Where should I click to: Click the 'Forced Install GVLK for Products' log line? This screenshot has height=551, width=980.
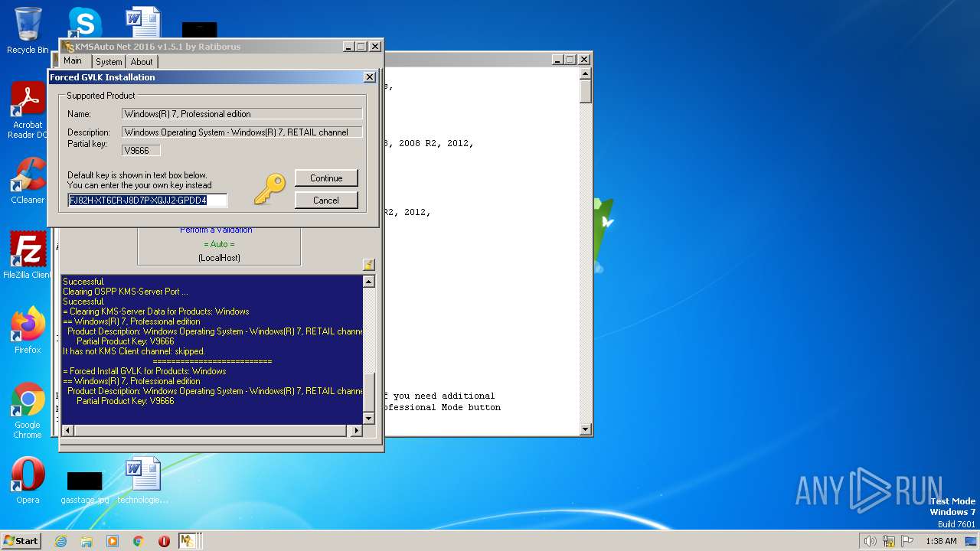pos(144,371)
